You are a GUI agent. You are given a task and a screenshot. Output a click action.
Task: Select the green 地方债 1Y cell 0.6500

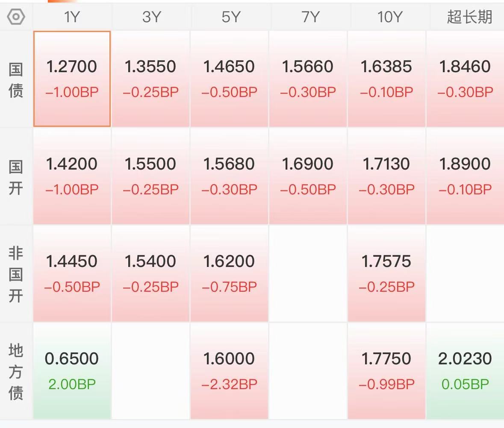tap(72, 371)
